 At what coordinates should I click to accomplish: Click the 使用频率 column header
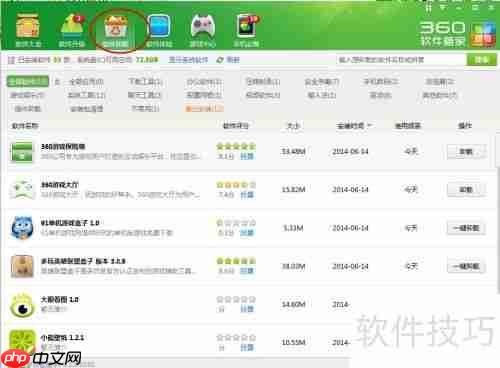(x=408, y=126)
